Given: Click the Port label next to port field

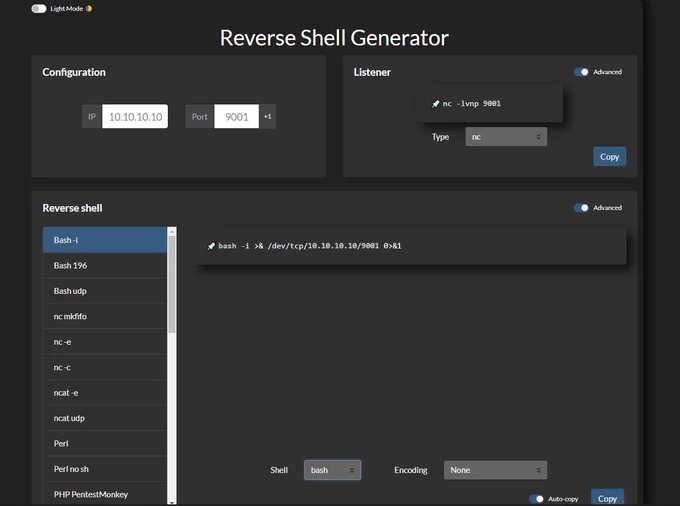Looking at the screenshot, I should coord(199,117).
